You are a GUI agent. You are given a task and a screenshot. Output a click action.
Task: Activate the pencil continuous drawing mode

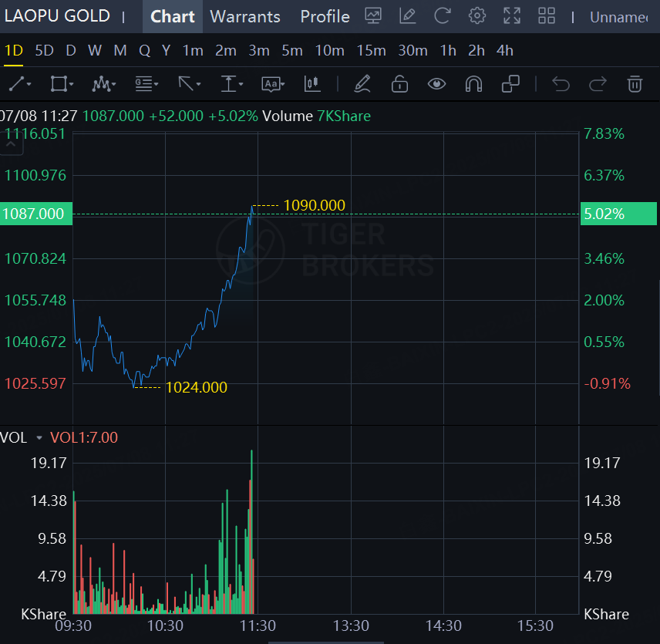coord(362,84)
